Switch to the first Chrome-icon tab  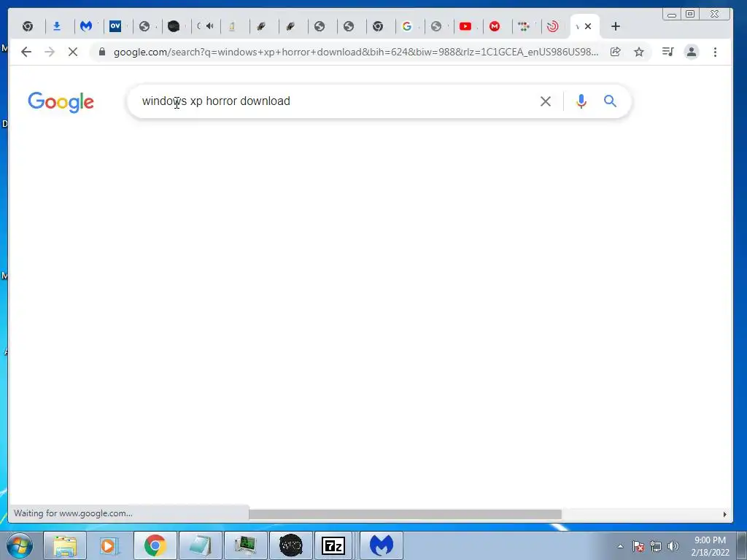click(x=28, y=27)
